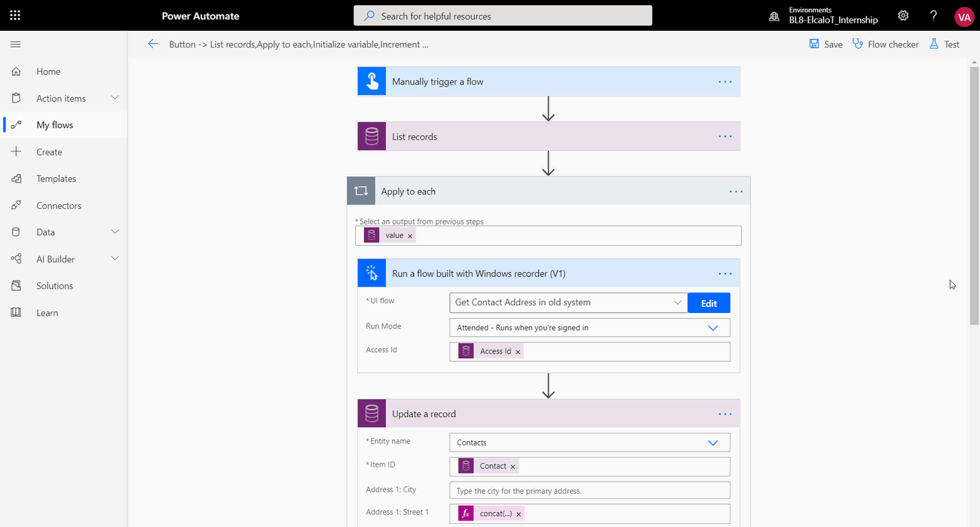This screenshot has height=527, width=980.
Task: Remove the Contact token from Item ID
Action: tap(513, 467)
